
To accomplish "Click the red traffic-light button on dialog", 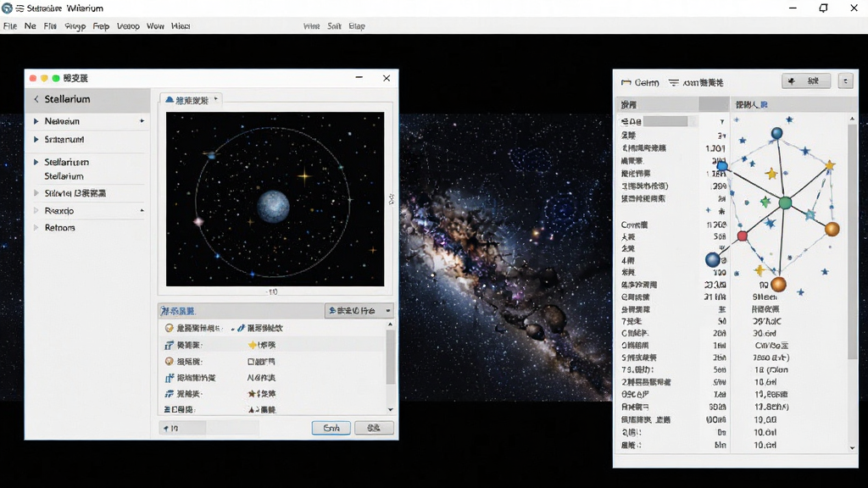I will 33,79.
